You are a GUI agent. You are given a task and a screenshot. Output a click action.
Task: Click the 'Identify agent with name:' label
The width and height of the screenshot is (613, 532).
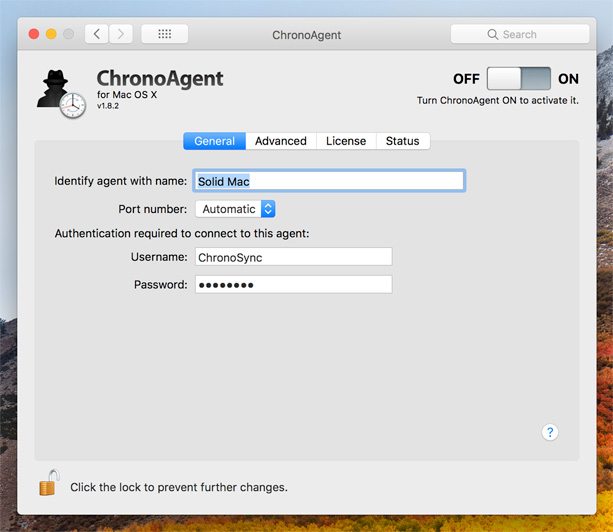click(120, 181)
